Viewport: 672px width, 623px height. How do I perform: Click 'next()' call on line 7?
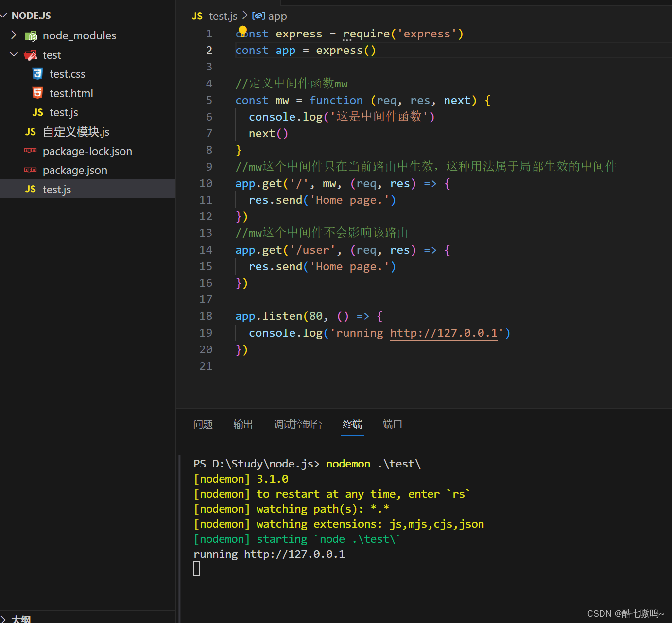coord(268,133)
